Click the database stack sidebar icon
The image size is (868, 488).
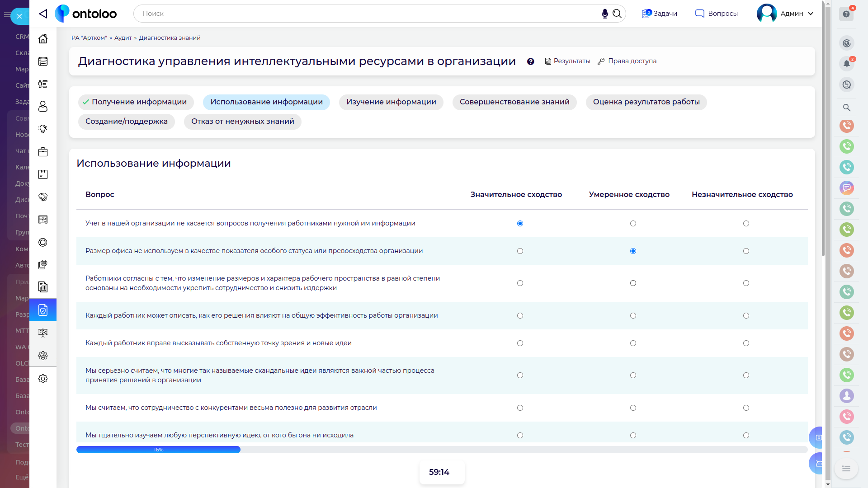tap(43, 61)
